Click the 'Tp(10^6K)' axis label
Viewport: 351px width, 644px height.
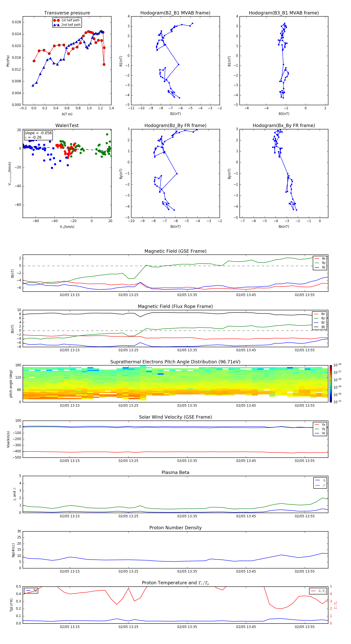pos(11,605)
